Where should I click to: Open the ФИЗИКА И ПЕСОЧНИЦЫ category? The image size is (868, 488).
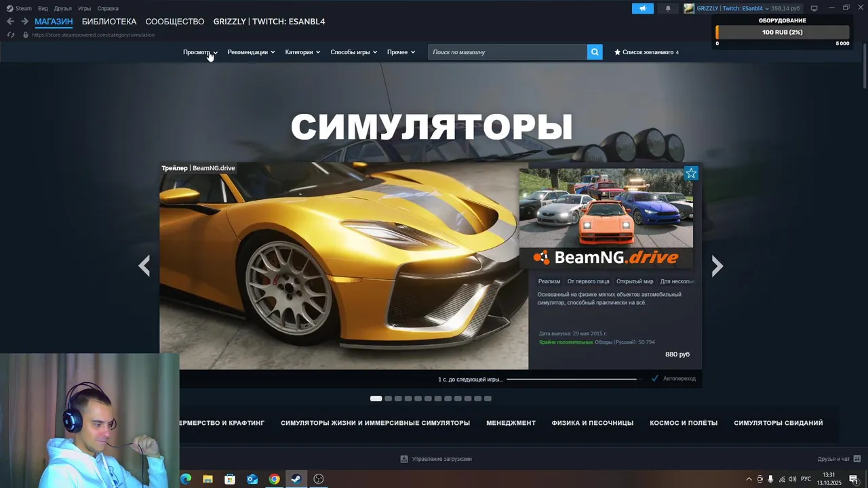click(593, 423)
